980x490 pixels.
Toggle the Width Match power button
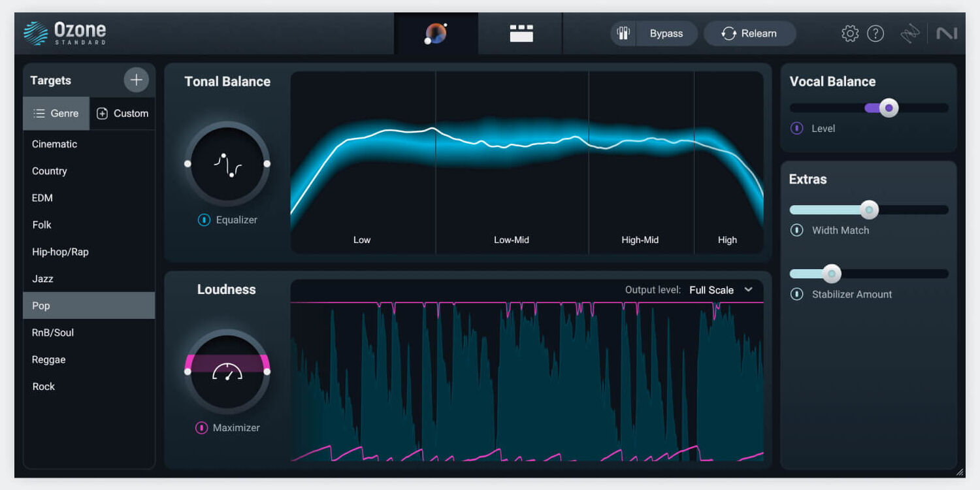[796, 230]
